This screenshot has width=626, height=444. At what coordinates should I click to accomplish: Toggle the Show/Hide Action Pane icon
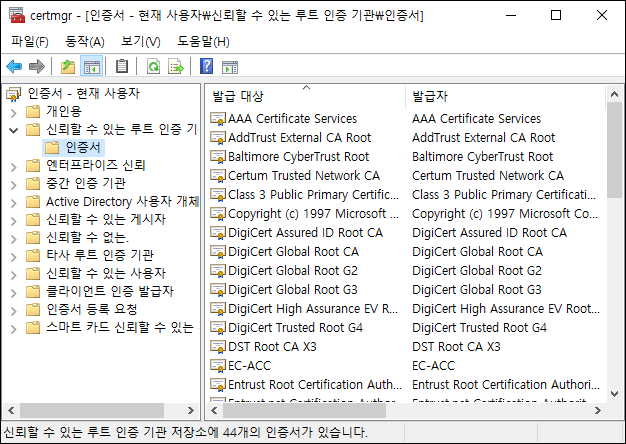point(230,67)
